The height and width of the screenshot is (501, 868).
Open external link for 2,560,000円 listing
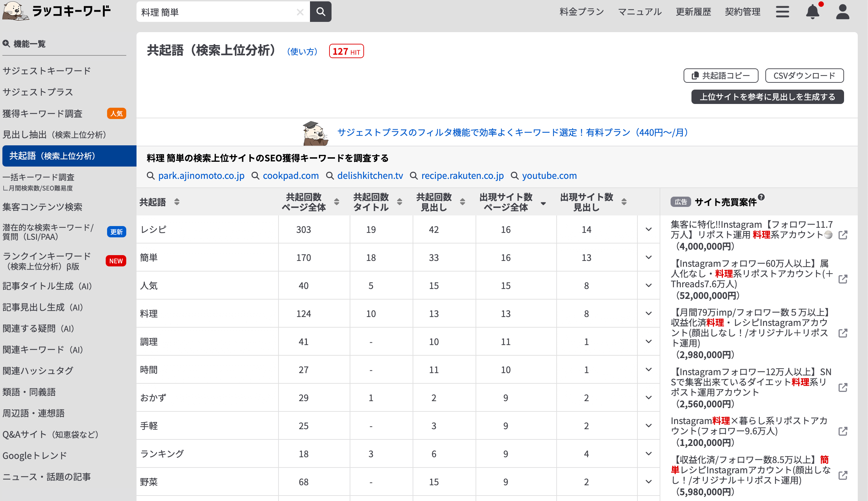(x=843, y=387)
